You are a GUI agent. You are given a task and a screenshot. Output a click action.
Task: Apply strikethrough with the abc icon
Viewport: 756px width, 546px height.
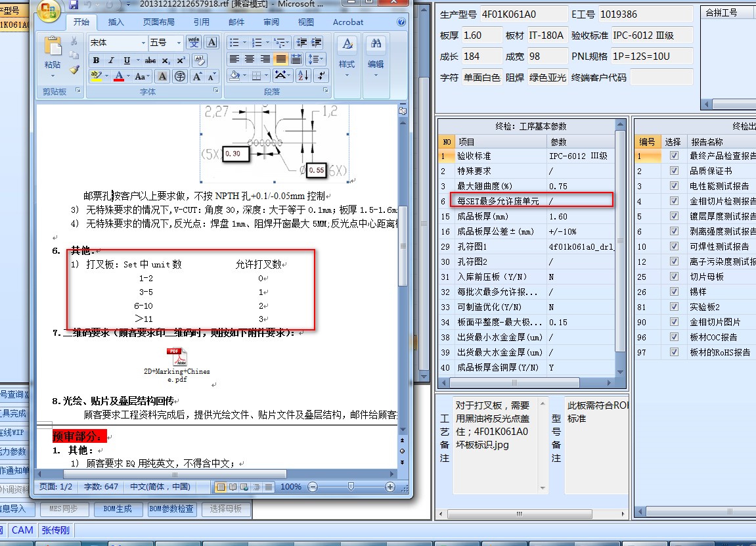150,60
